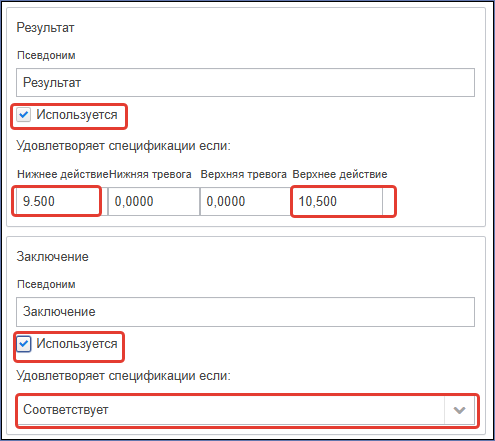Image resolution: width=495 pixels, height=441 pixels.
Task: Click the Нижнее действие label
Action: pyautogui.click(x=63, y=174)
